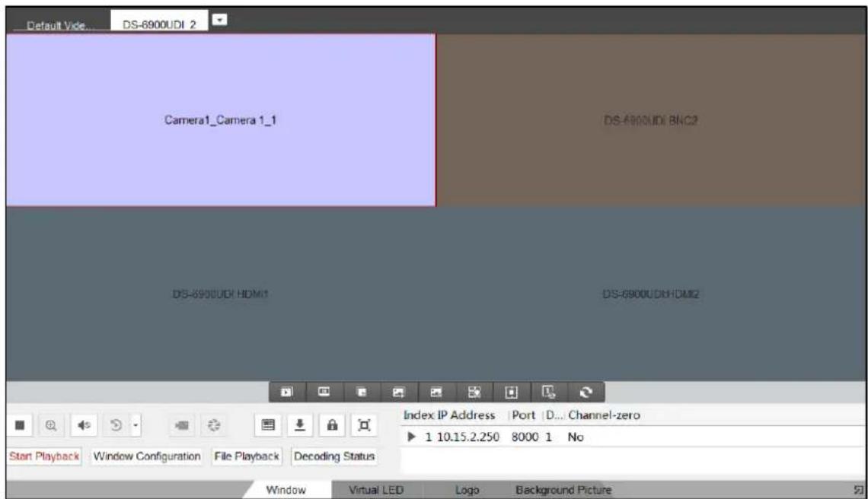This screenshot has height=499, width=868.
Task: Click IP address 10.15.2.250 cell
Action: (x=468, y=437)
